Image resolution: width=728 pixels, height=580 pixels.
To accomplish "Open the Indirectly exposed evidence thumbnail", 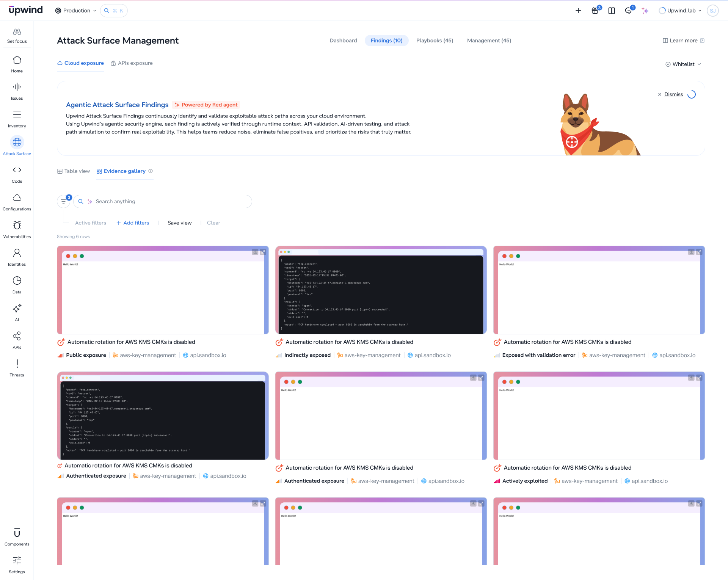I will 381,290.
